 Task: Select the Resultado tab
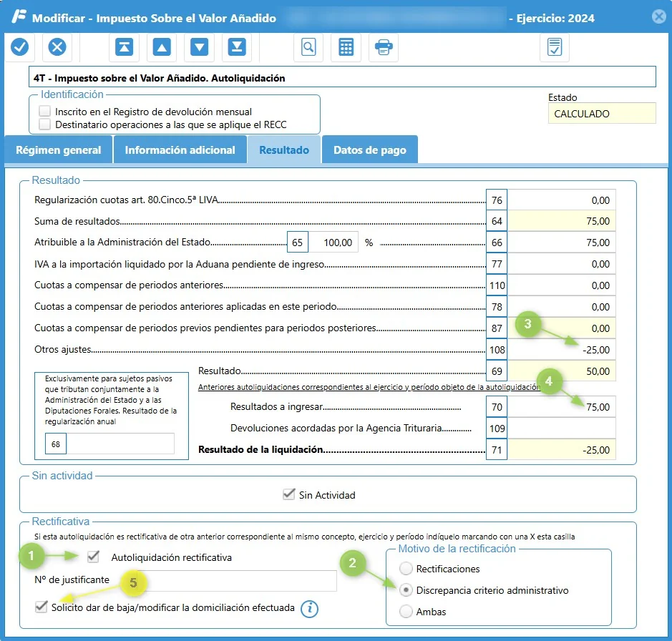tap(284, 150)
